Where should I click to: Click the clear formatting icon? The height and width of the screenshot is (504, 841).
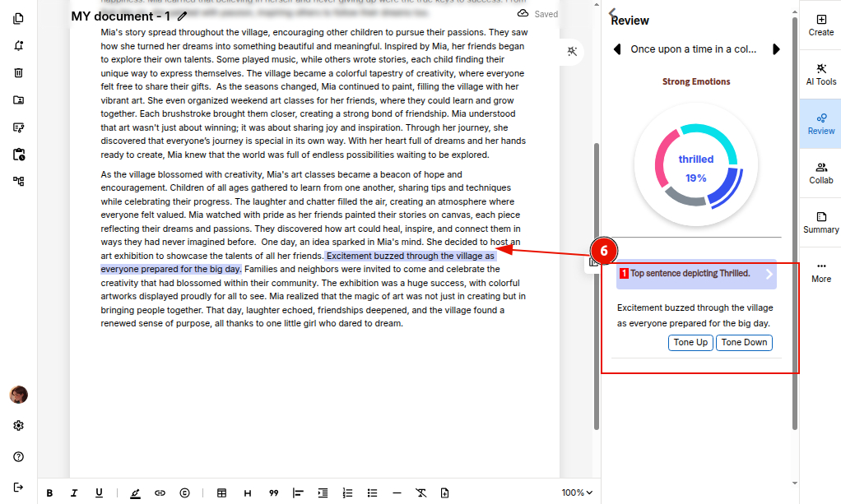pos(420,493)
